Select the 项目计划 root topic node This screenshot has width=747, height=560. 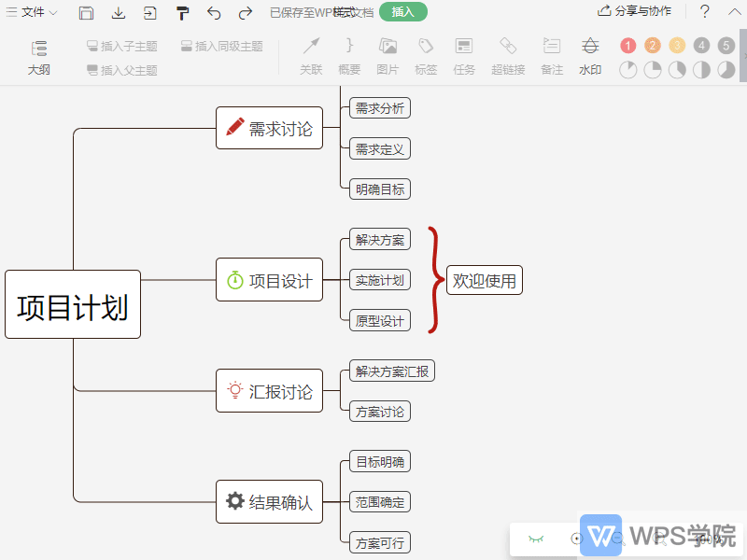pyautogui.click(x=73, y=305)
